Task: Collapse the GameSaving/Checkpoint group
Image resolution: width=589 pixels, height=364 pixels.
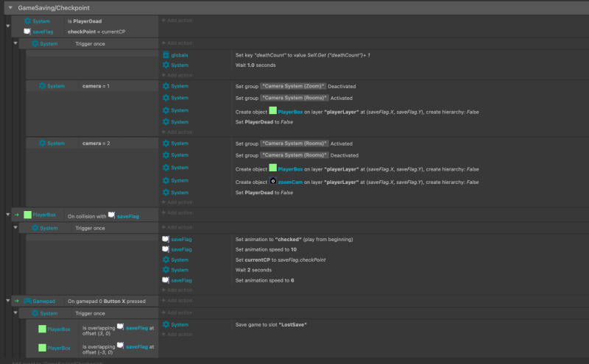Action: (x=10, y=7)
